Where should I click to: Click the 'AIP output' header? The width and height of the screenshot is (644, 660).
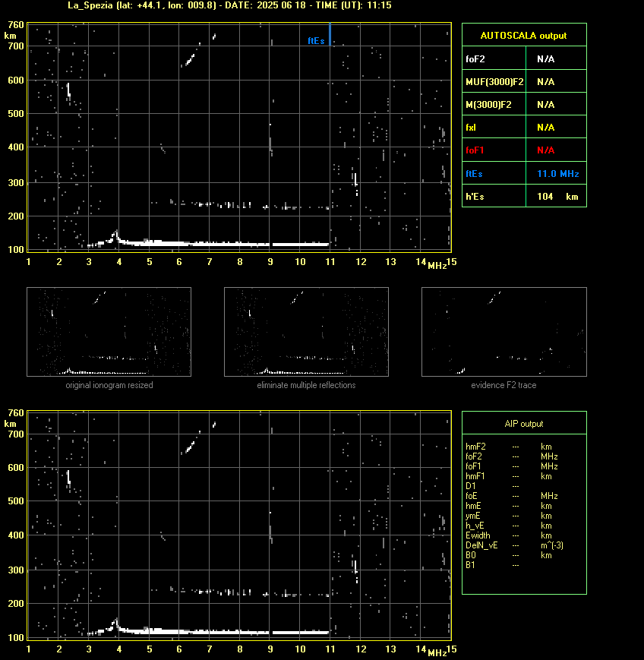[x=523, y=424]
